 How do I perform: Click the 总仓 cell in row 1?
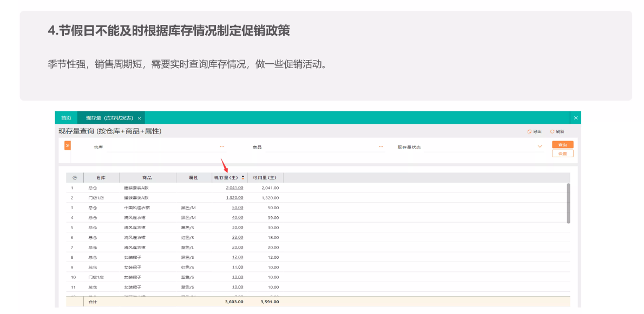coord(93,188)
